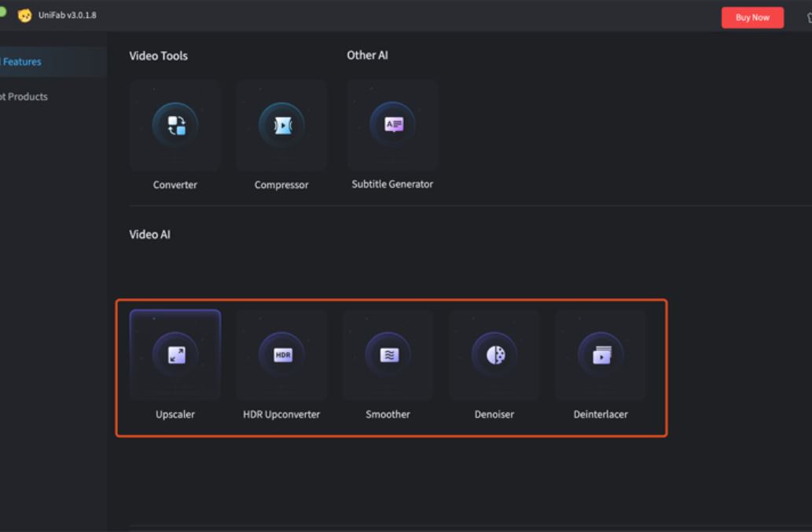
Task: Open the Compressor tool icon
Action: coord(281,125)
